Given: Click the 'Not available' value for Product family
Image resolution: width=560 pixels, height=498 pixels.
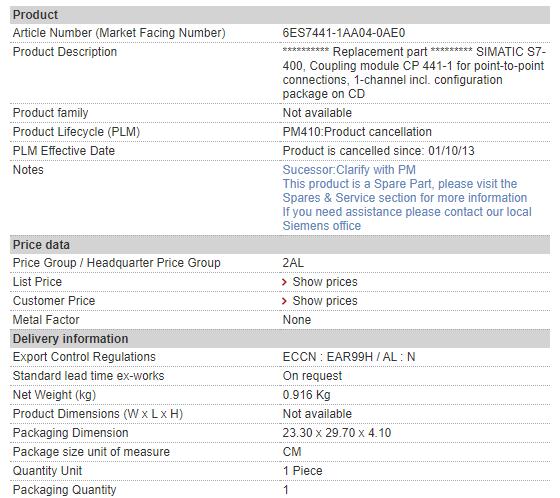Looking at the screenshot, I should pyautogui.click(x=317, y=113).
